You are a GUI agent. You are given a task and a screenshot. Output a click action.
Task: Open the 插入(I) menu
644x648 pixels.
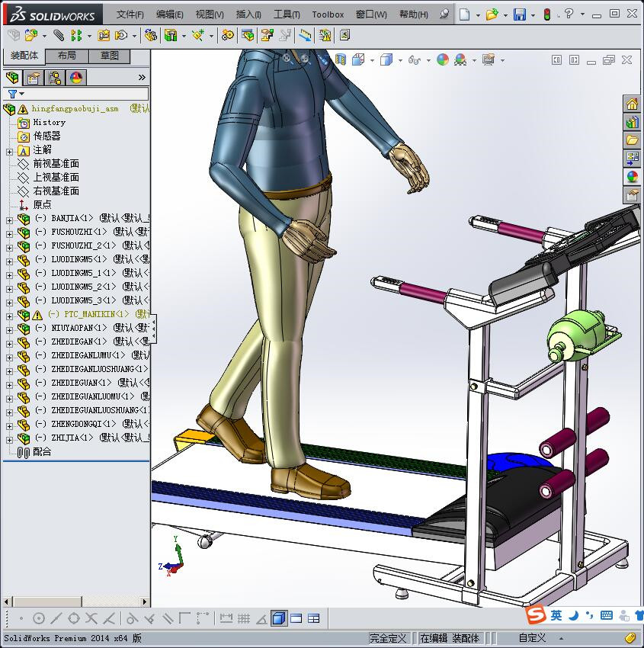pos(248,14)
